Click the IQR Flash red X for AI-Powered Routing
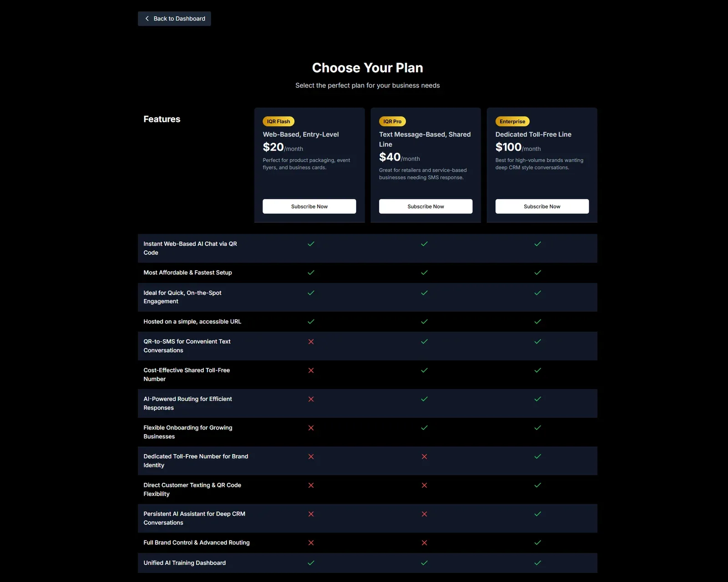This screenshot has width=728, height=582. pyautogui.click(x=311, y=399)
